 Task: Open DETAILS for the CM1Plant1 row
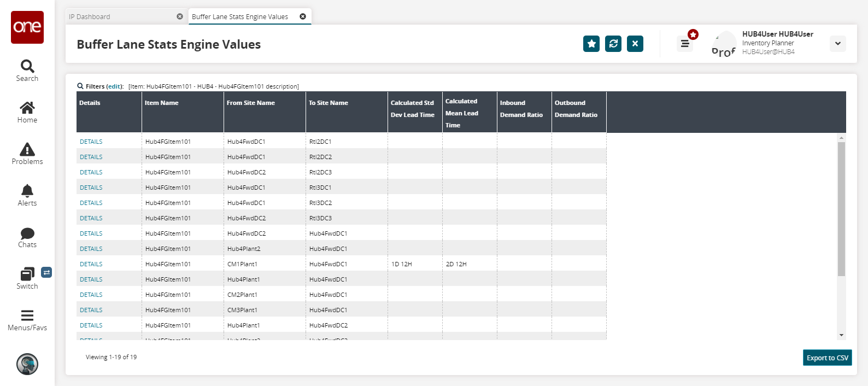91,264
